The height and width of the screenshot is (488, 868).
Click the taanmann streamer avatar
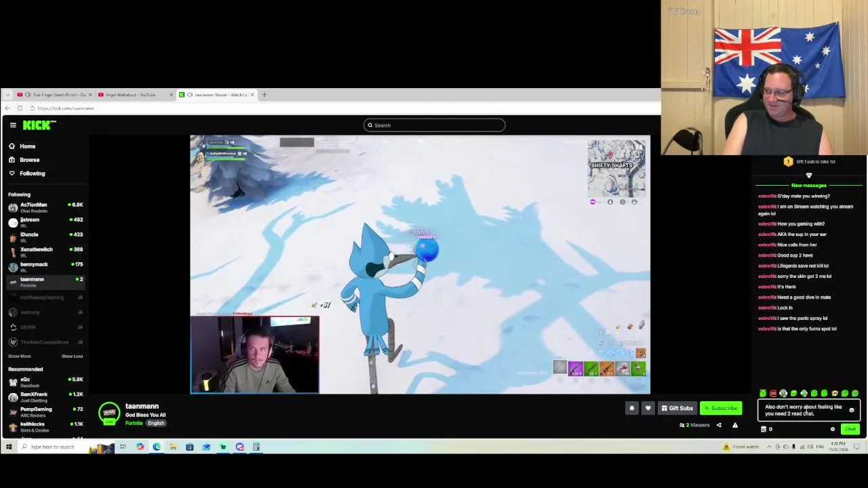109,413
